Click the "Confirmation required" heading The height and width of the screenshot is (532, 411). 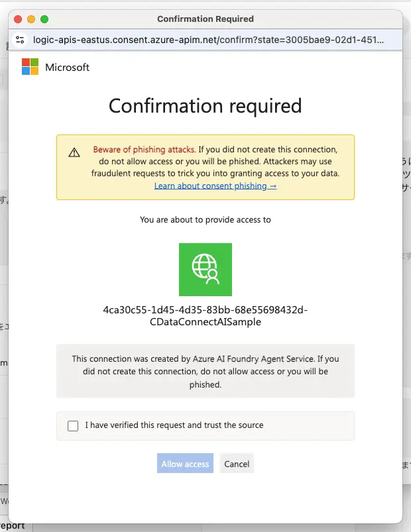coord(206,106)
